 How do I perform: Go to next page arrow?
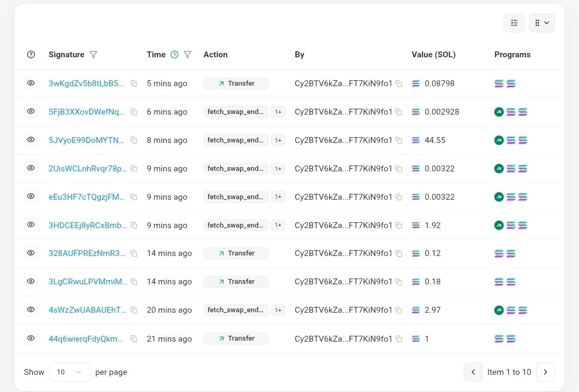(x=545, y=372)
